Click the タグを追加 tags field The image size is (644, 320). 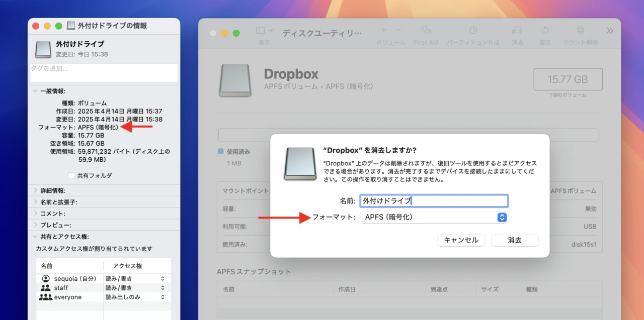coord(104,73)
